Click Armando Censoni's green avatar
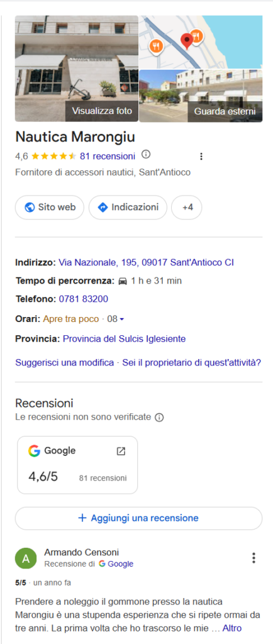The width and height of the screenshot is (273, 644). coord(25,558)
